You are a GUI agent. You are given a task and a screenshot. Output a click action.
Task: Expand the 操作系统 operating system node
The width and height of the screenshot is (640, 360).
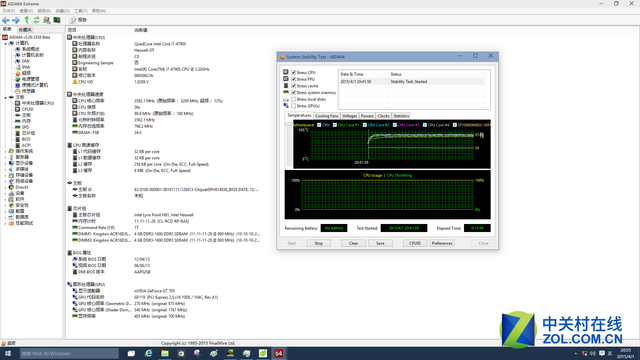[5, 151]
